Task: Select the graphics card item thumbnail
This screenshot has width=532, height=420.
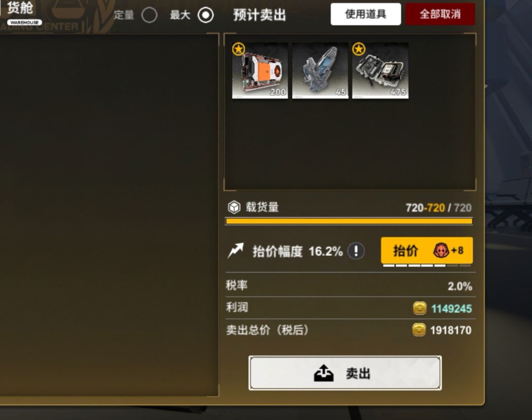Action: click(x=260, y=70)
